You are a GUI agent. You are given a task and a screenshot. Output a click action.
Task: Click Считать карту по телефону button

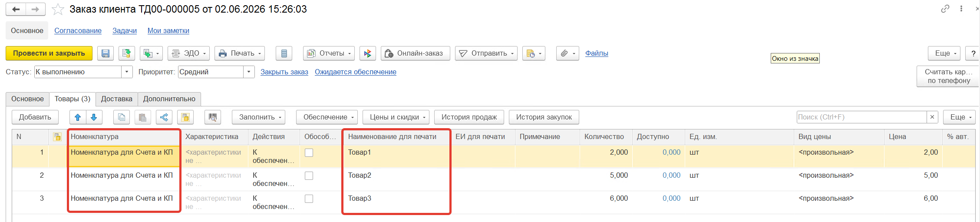coord(948,76)
